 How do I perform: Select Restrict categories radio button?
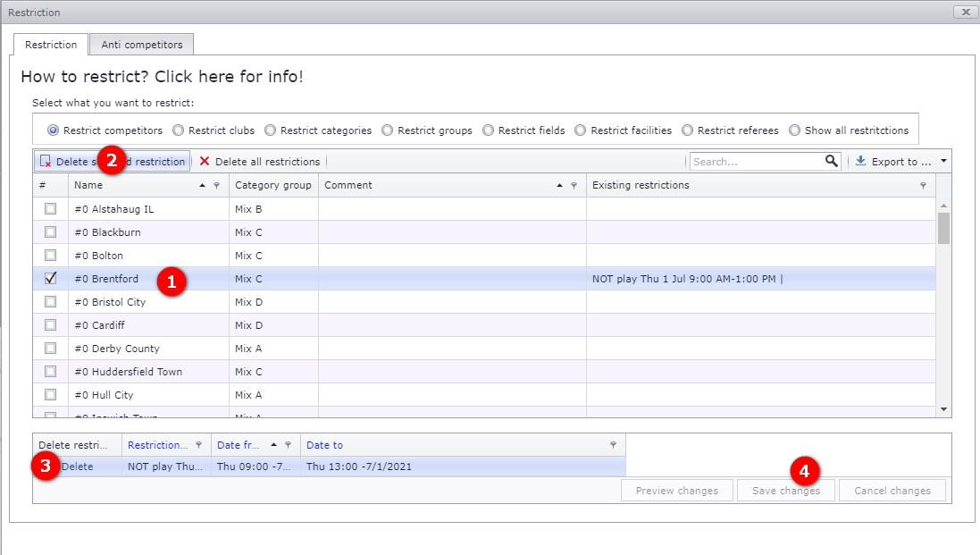(x=270, y=130)
